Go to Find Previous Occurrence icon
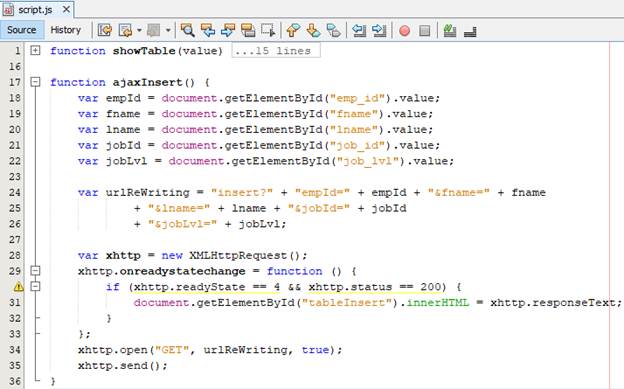 click(208, 30)
